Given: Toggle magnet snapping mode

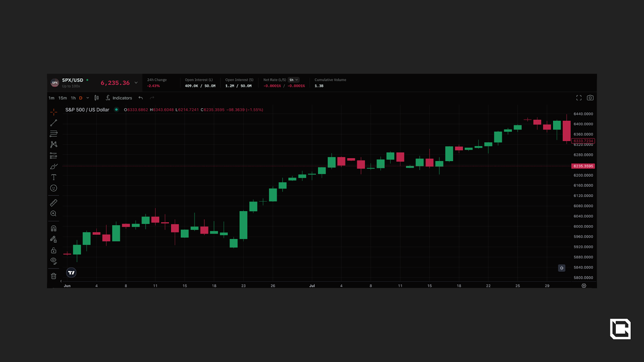Looking at the screenshot, I should [x=54, y=228].
